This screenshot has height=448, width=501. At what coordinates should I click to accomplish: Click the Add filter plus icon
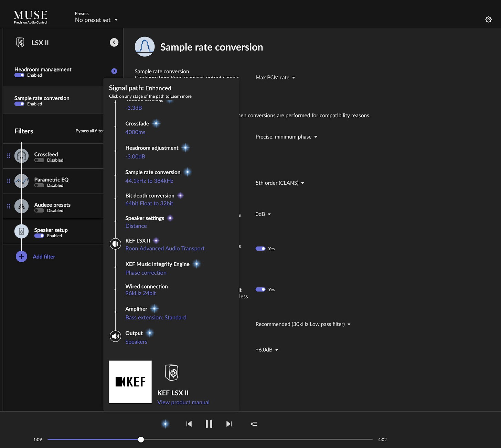pos(21,256)
